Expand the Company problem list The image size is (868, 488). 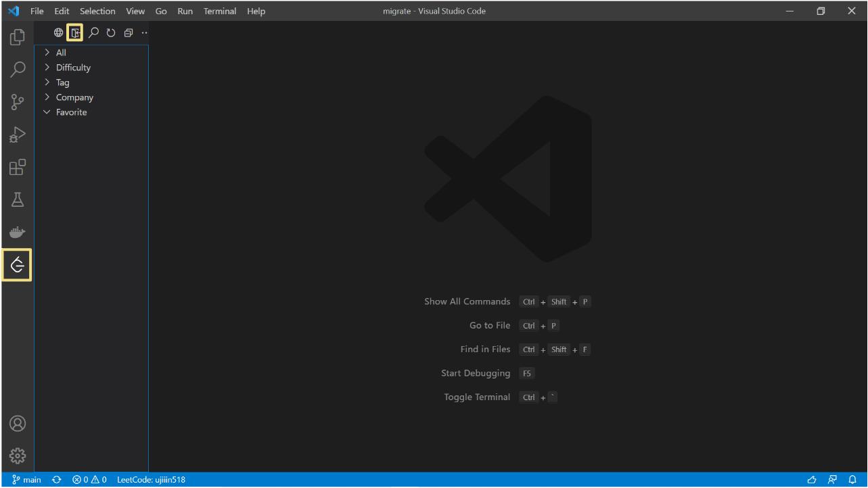coord(74,97)
